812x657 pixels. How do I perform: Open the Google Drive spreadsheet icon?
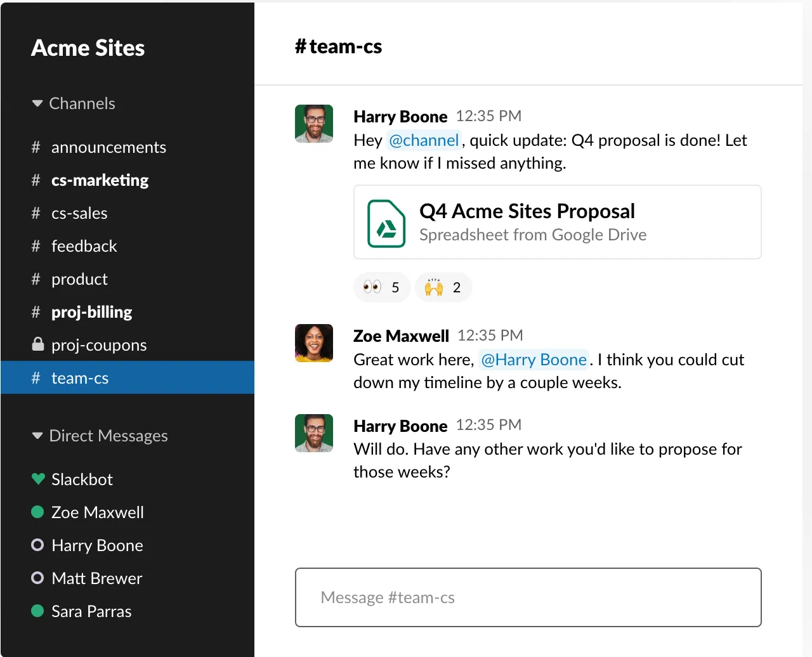pos(386,223)
